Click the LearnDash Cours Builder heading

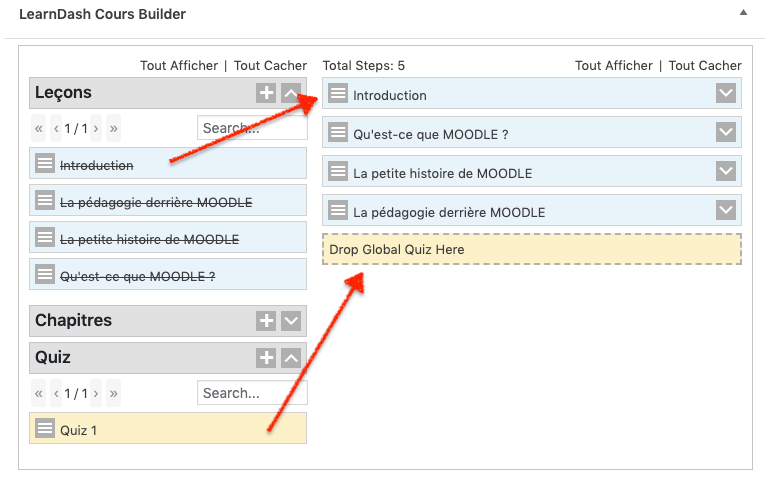coord(103,14)
